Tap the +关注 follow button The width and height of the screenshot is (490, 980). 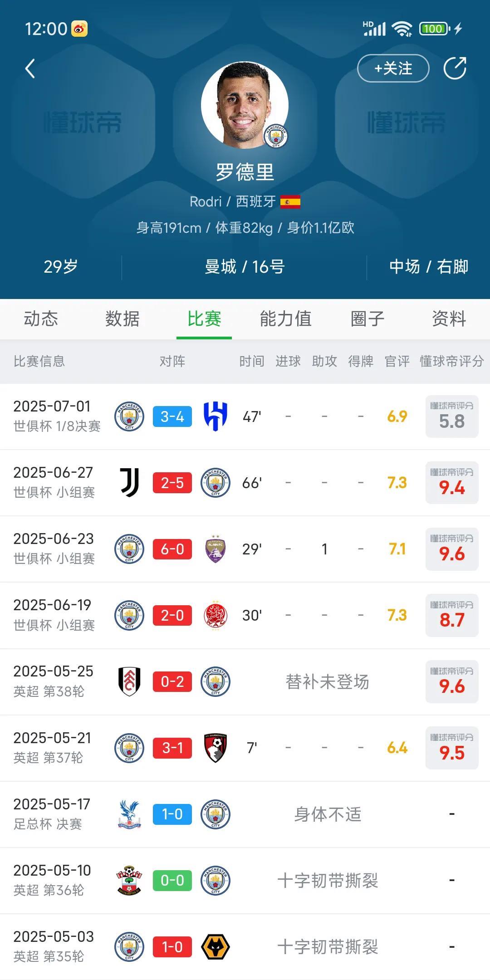point(393,69)
